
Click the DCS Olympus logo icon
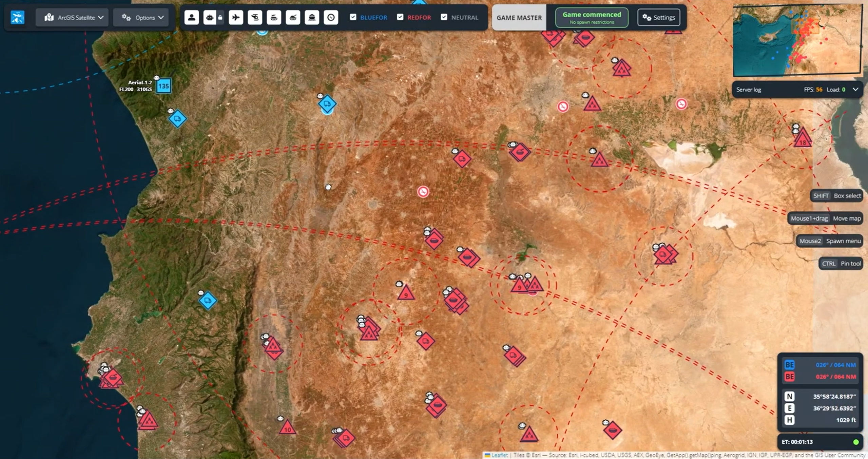[17, 17]
